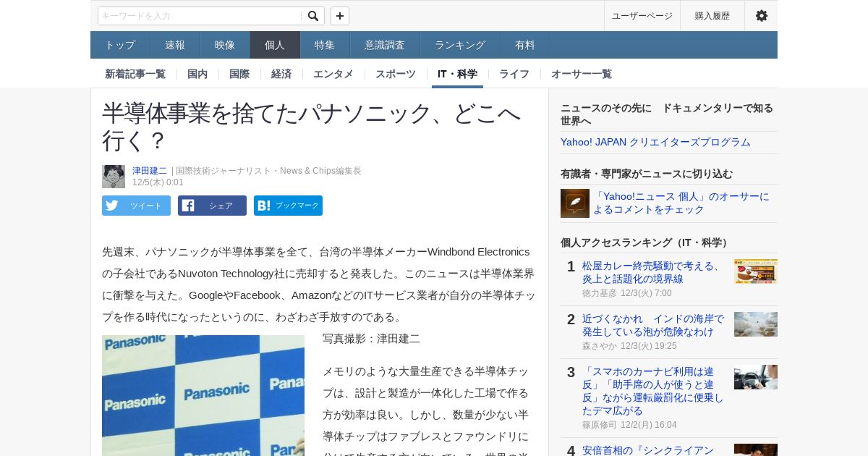Open the settings gear icon

coord(762,16)
